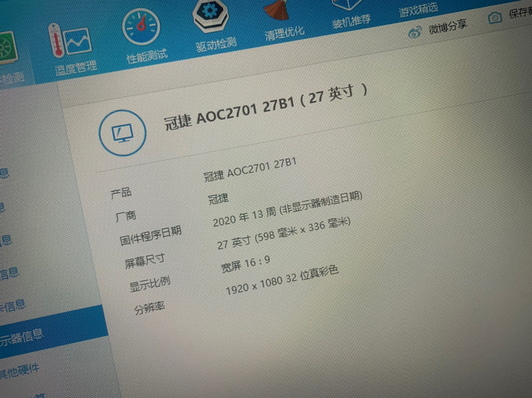This screenshot has width=532, height=398.
Task: Click 1920 x 1080 32 位真彩色 value
Action: tap(282, 280)
